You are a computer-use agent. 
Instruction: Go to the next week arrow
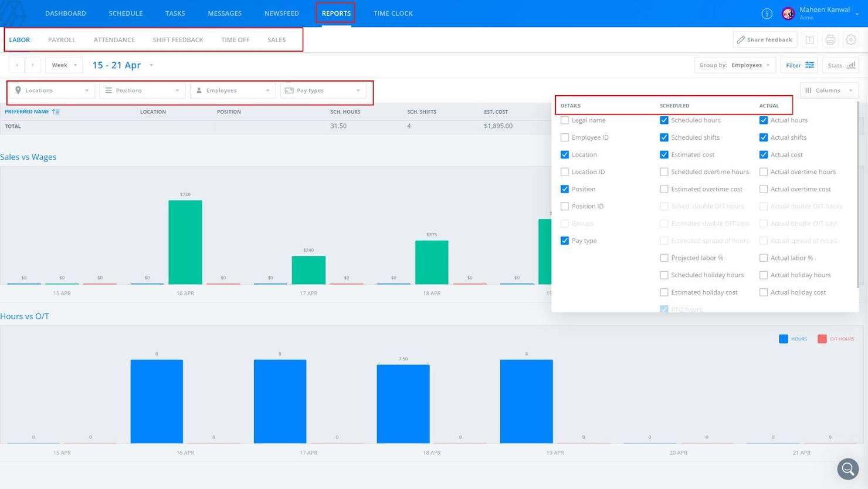[33, 65]
